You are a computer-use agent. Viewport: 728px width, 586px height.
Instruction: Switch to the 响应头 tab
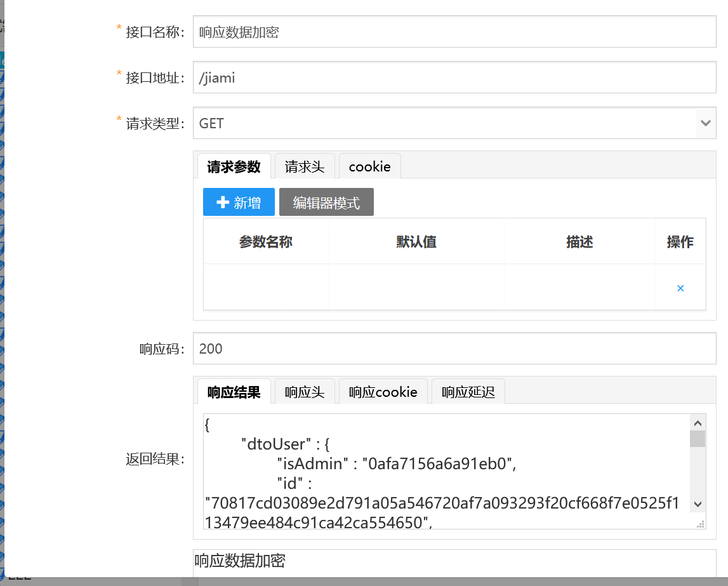point(305,392)
